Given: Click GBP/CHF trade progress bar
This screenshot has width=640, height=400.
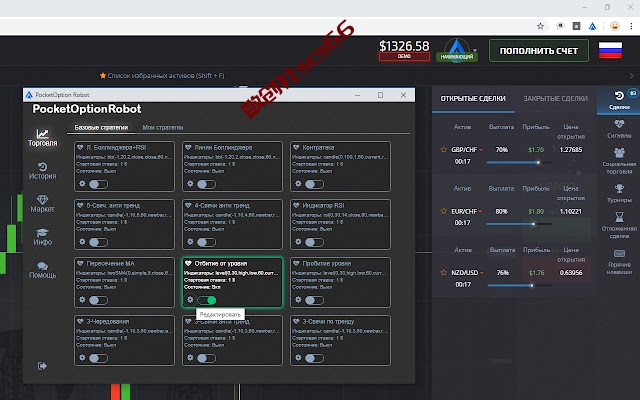Looking at the screenshot, I should (519, 162).
